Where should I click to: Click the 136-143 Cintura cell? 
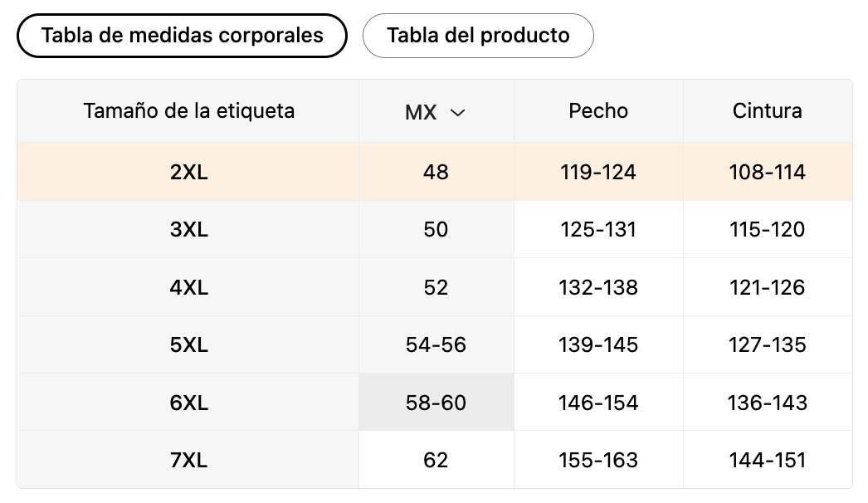(x=768, y=403)
